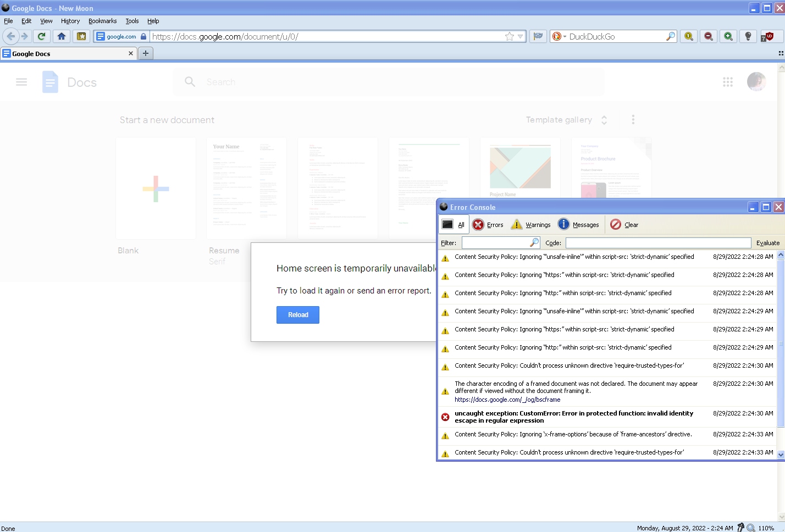
Task: Click the URL address field
Action: pyautogui.click(x=327, y=36)
